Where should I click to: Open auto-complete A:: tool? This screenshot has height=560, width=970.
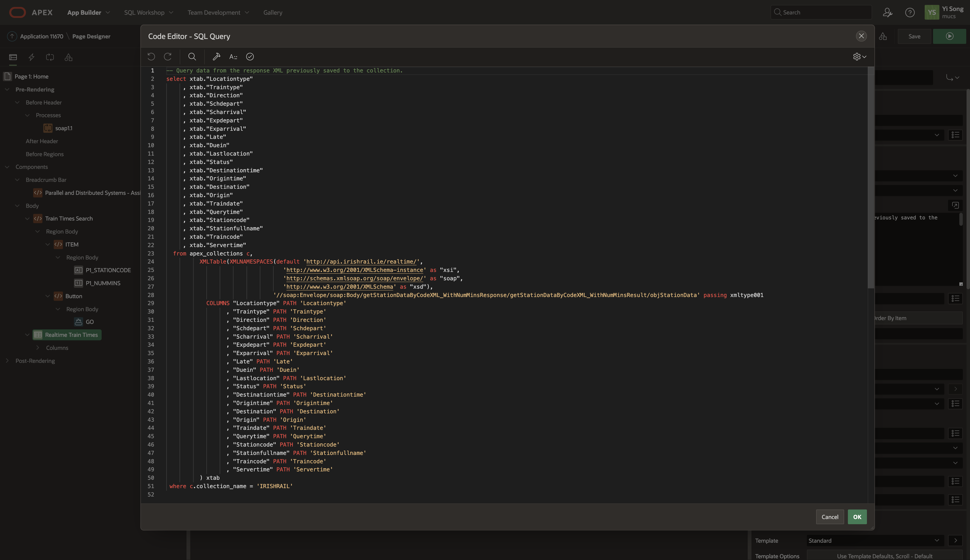pos(233,57)
